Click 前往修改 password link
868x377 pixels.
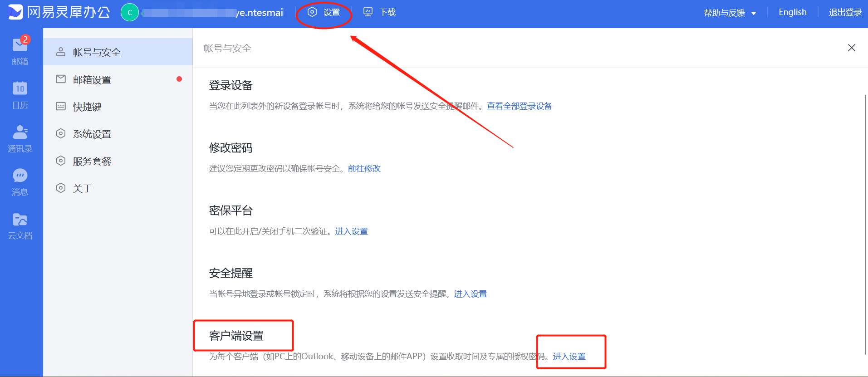364,169
